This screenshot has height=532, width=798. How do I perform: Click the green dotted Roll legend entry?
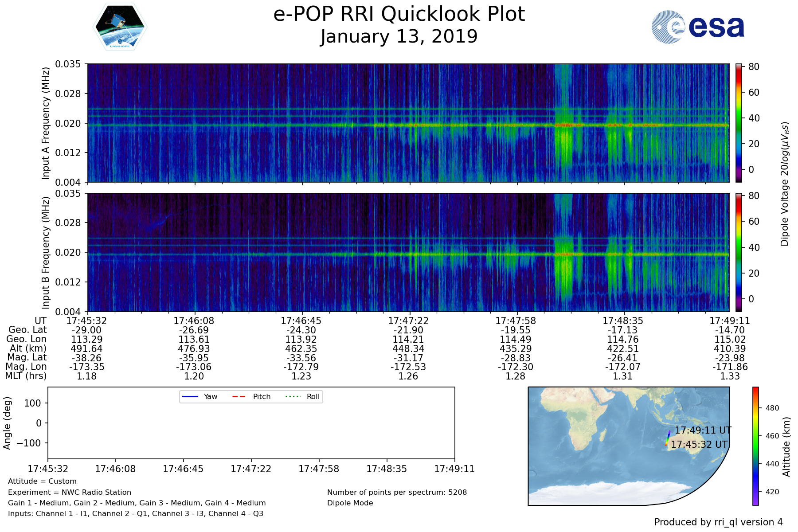tap(293, 396)
